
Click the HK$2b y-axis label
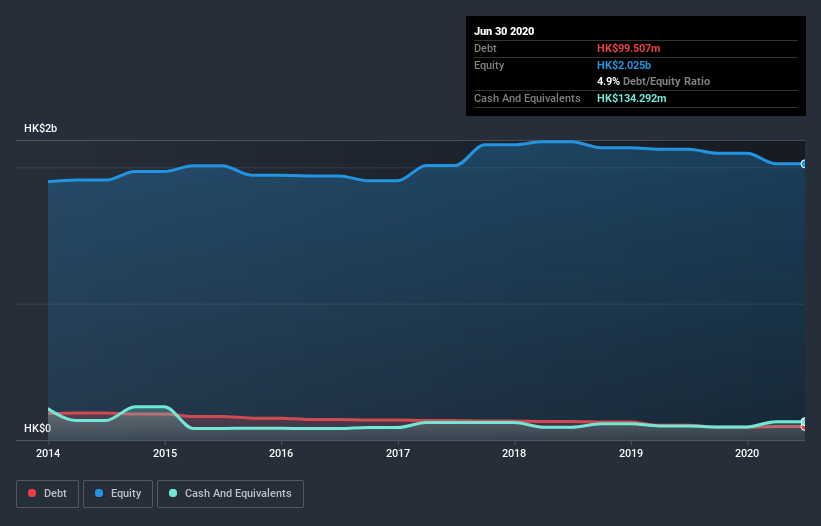(x=40, y=128)
